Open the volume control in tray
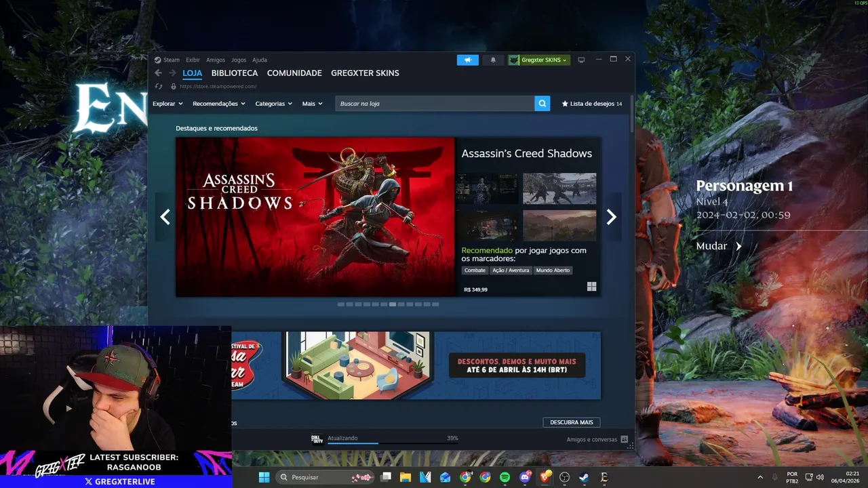The image size is (868, 488). [x=820, y=477]
